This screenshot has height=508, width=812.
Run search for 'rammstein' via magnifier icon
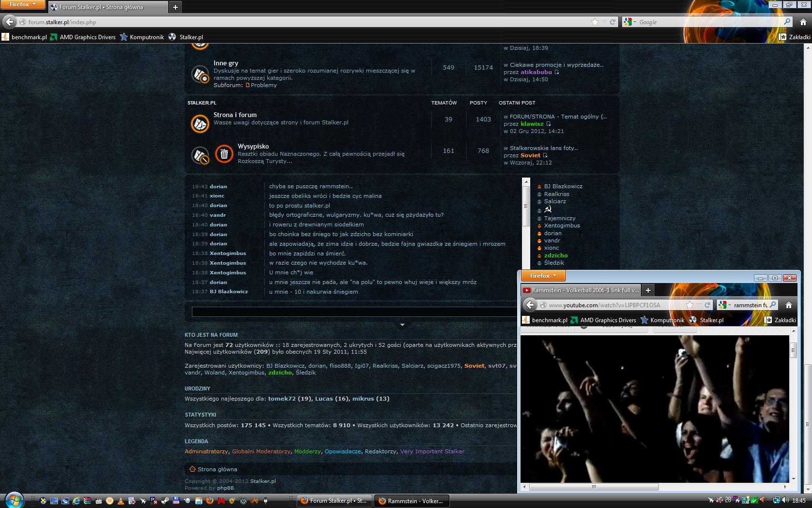773,305
